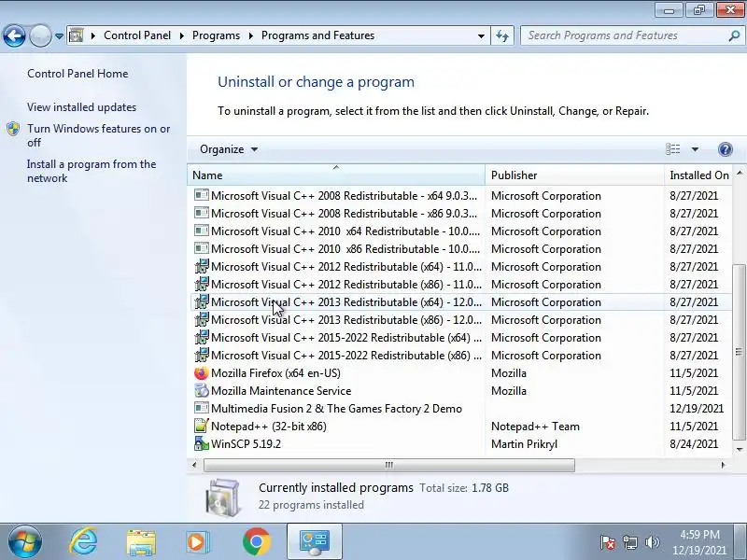747x560 pixels.
Task: Click the Notepad++ program icon
Action: click(x=201, y=426)
